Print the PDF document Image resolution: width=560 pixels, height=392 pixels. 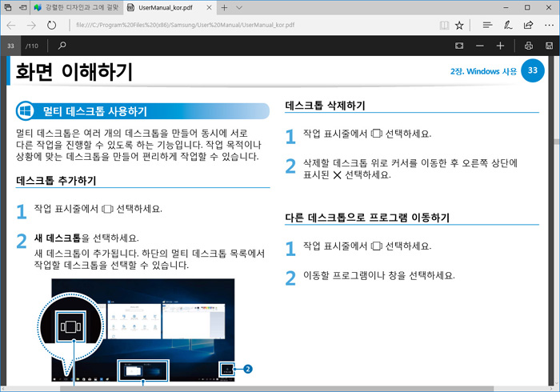[529, 46]
